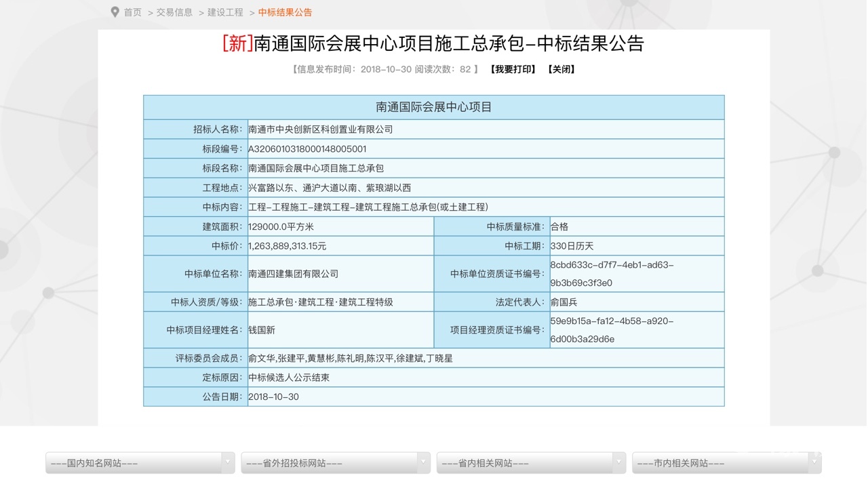Viewport: 868px width, 488px height.
Task: Click the 我要打印 print button
Action: (x=513, y=69)
